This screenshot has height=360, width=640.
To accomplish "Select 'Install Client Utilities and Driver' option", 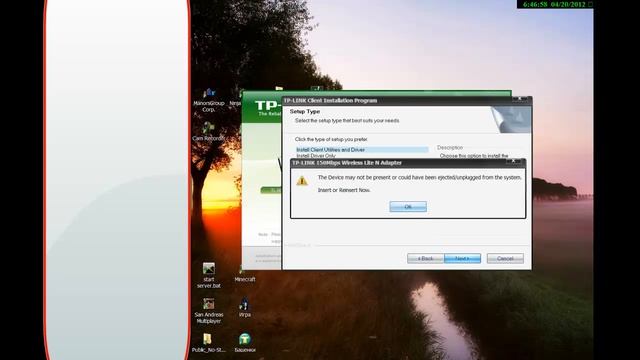I will pos(362,150).
